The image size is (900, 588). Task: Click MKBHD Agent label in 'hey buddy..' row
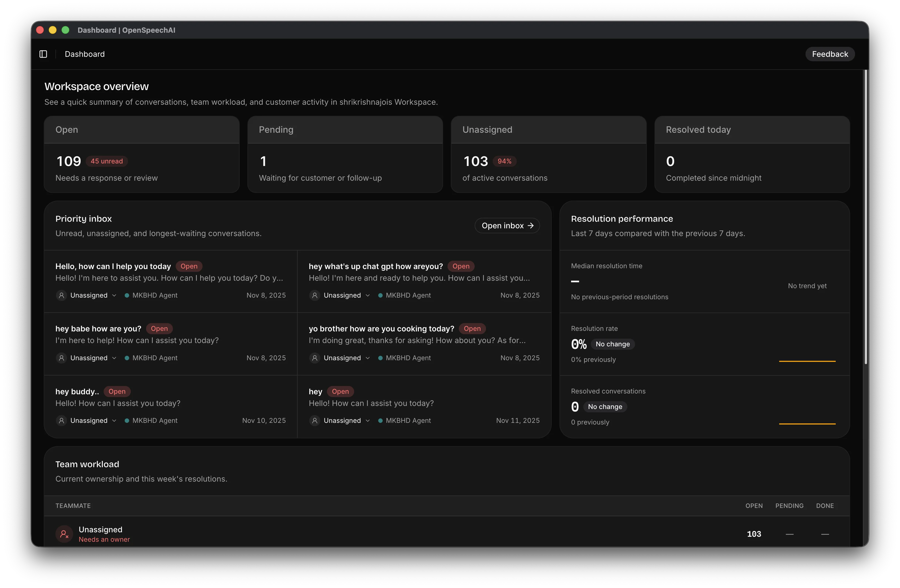(155, 420)
